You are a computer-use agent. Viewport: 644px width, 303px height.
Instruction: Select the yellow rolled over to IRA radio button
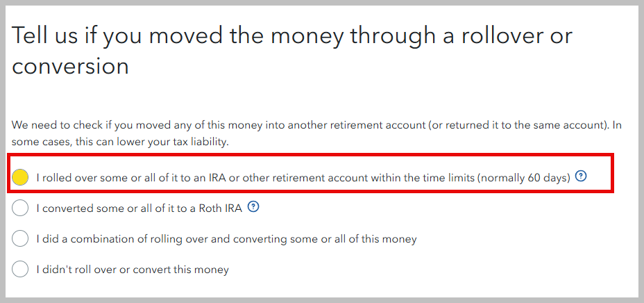pos(20,178)
